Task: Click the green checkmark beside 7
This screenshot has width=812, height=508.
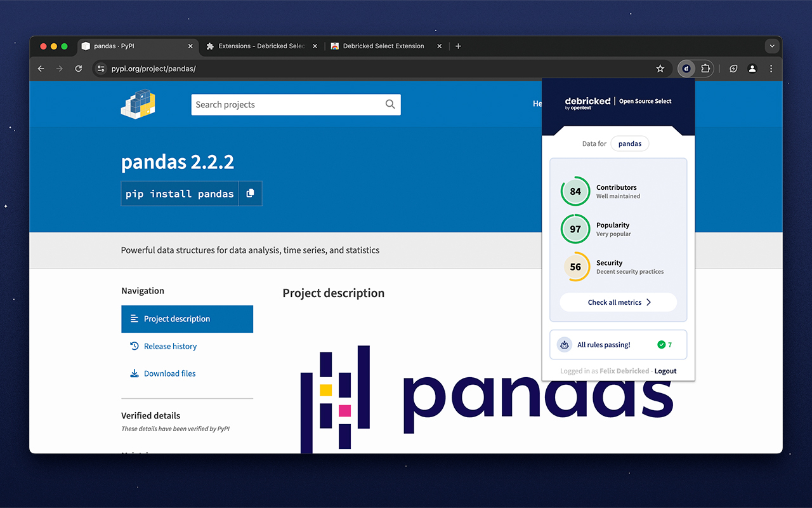Action: [x=662, y=345]
